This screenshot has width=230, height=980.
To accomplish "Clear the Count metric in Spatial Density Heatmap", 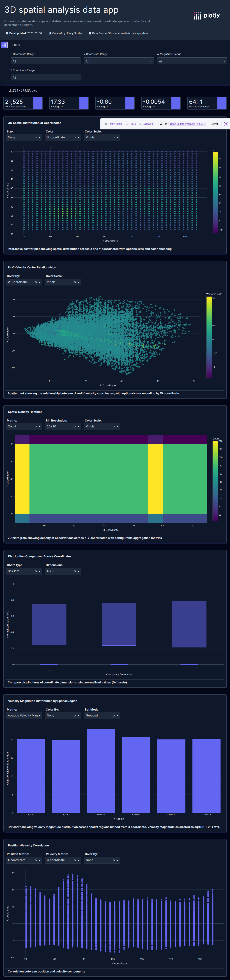I will coord(36,427).
